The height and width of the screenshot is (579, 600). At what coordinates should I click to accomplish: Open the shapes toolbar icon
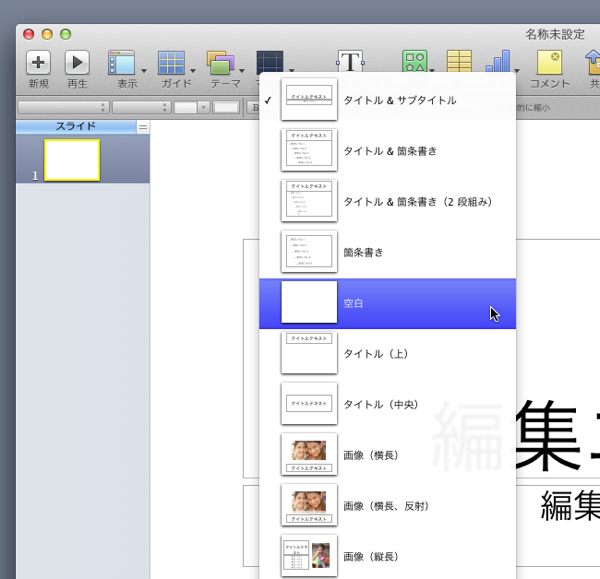(414, 61)
